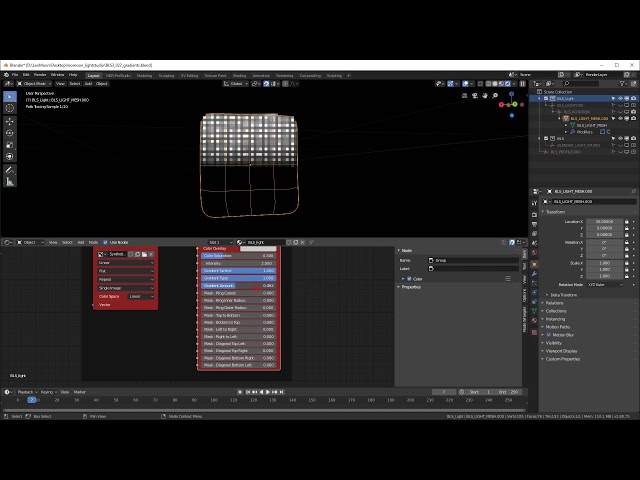Adjust the Color Saturation slider

click(238, 256)
